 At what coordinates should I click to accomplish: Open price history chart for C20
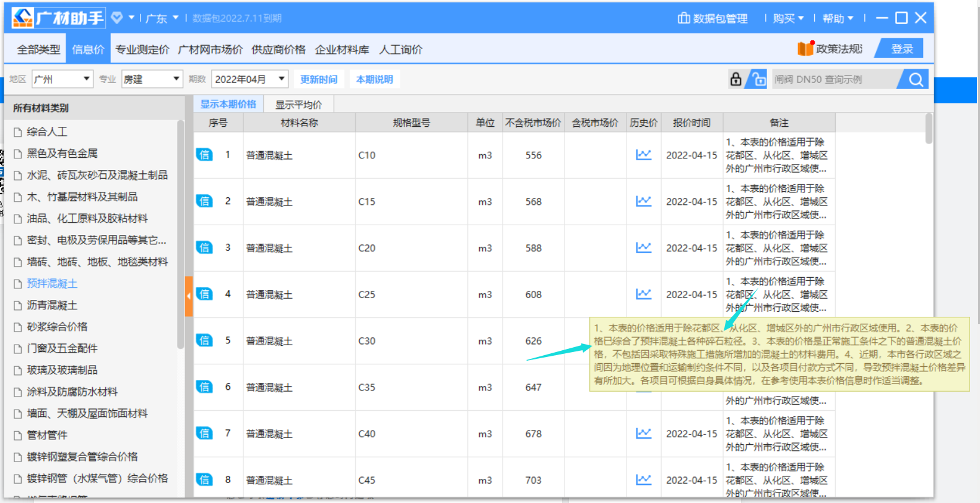(644, 247)
